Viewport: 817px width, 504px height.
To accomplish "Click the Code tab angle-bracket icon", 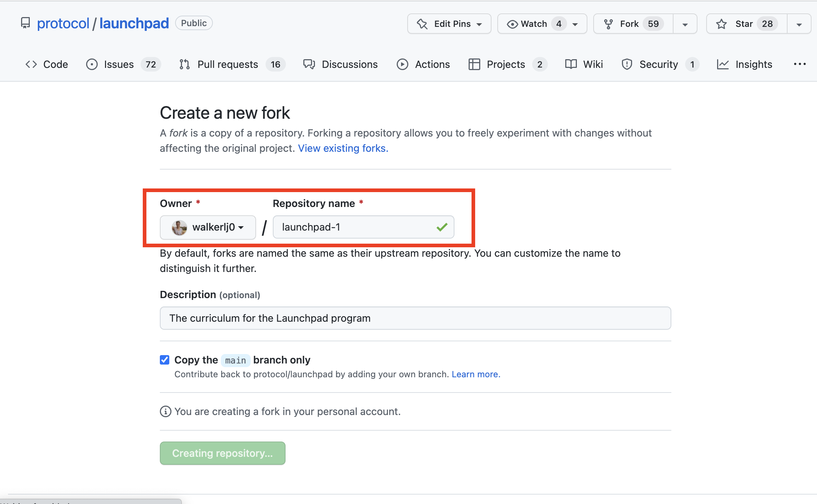I will pyautogui.click(x=31, y=64).
